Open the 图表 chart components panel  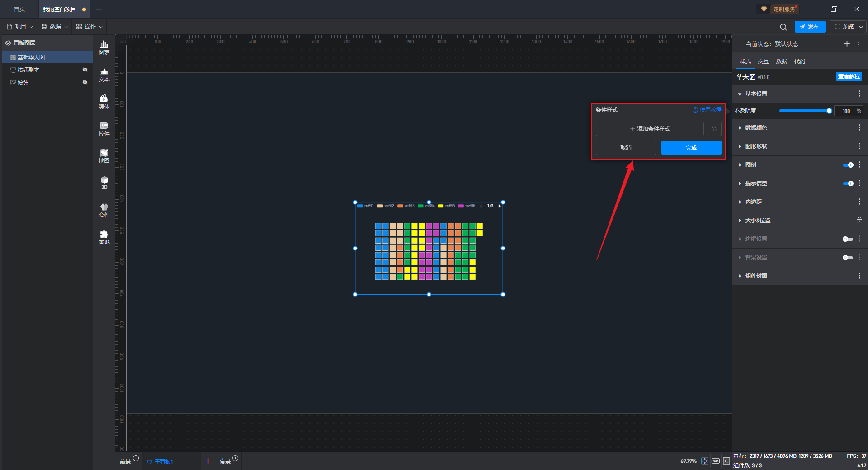click(x=104, y=47)
